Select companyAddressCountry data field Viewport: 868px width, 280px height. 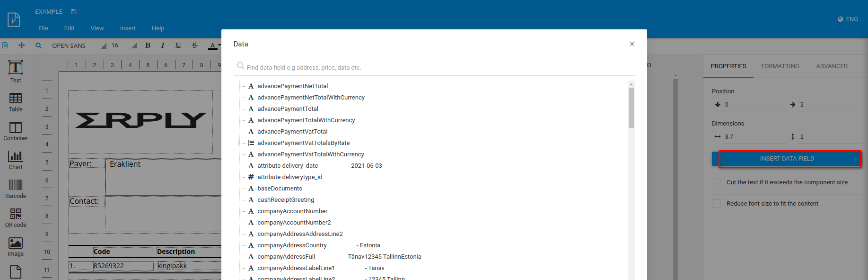point(292,245)
